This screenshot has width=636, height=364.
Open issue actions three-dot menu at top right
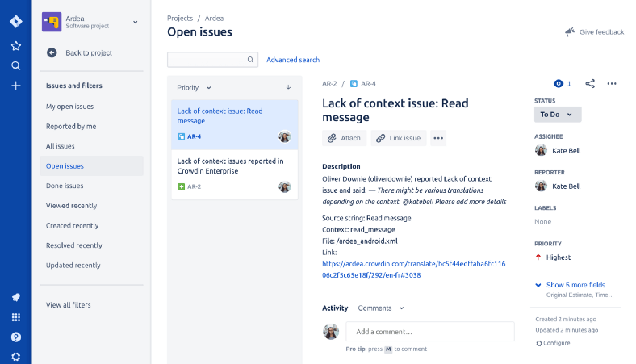(x=612, y=84)
